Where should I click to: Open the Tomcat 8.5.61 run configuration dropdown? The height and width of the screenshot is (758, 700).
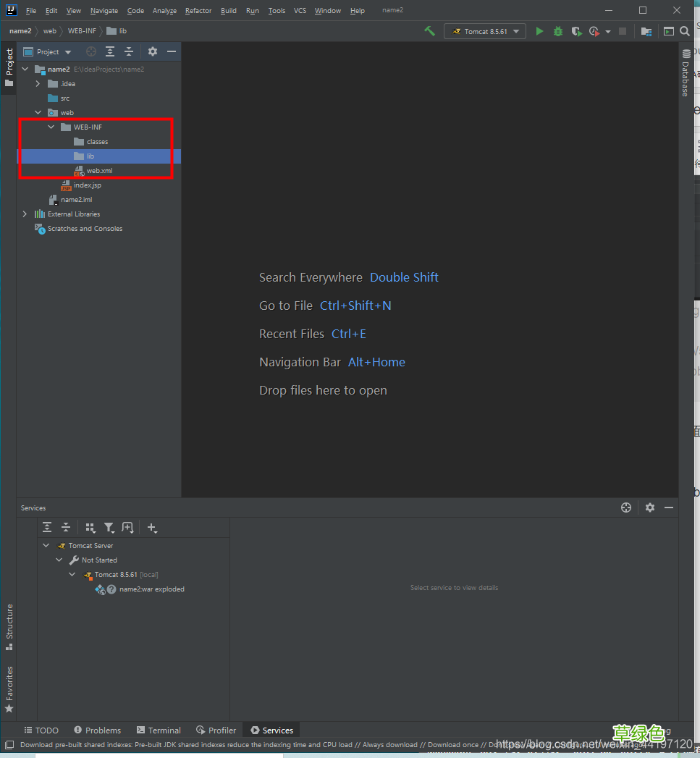[x=485, y=31]
